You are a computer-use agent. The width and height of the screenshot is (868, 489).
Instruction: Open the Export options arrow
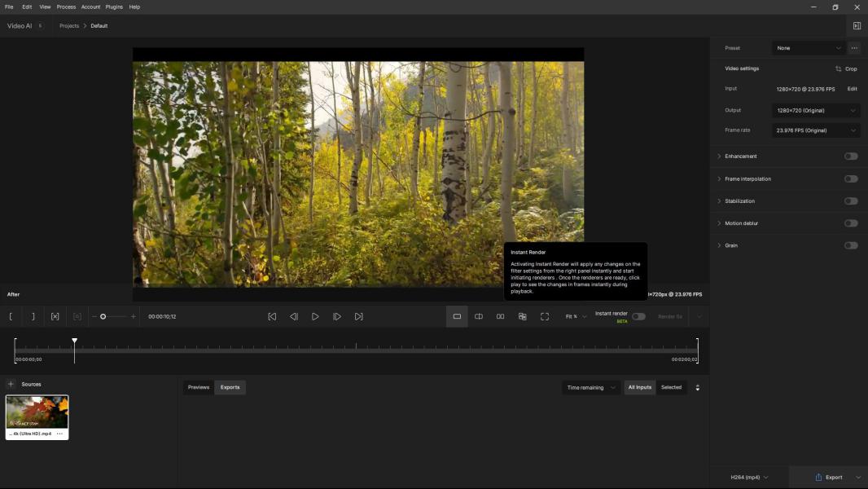pos(858,478)
